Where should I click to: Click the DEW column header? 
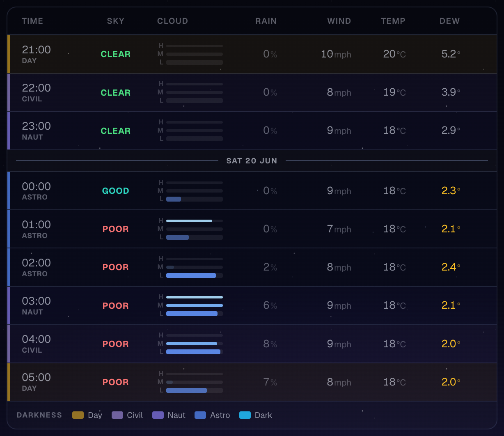[x=450, y=21]
